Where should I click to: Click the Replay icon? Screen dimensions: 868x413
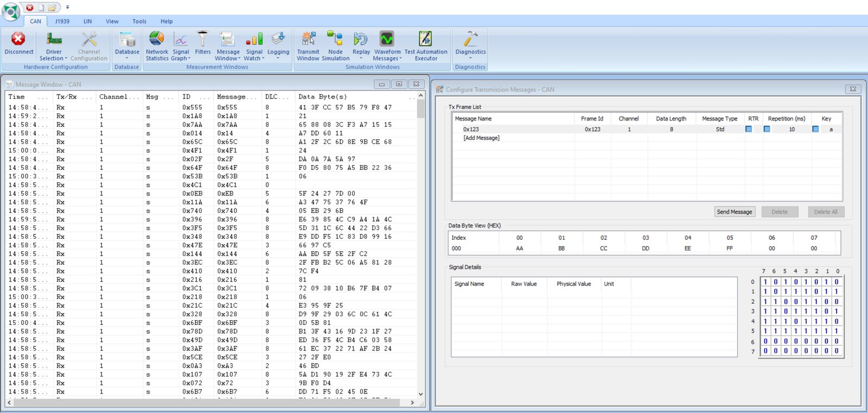361,39
